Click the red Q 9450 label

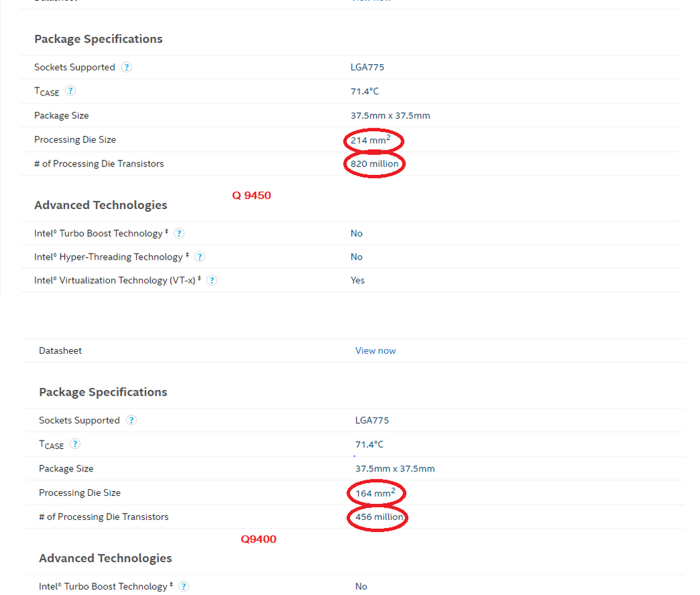coord(252,195)
